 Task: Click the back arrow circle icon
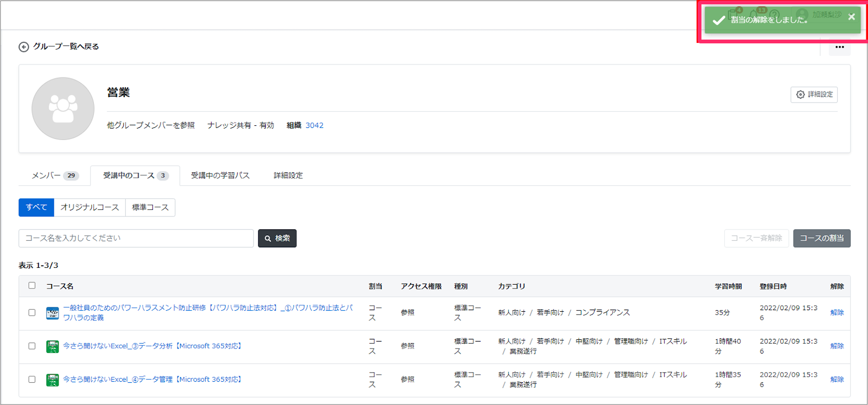(x=23, y=47)
